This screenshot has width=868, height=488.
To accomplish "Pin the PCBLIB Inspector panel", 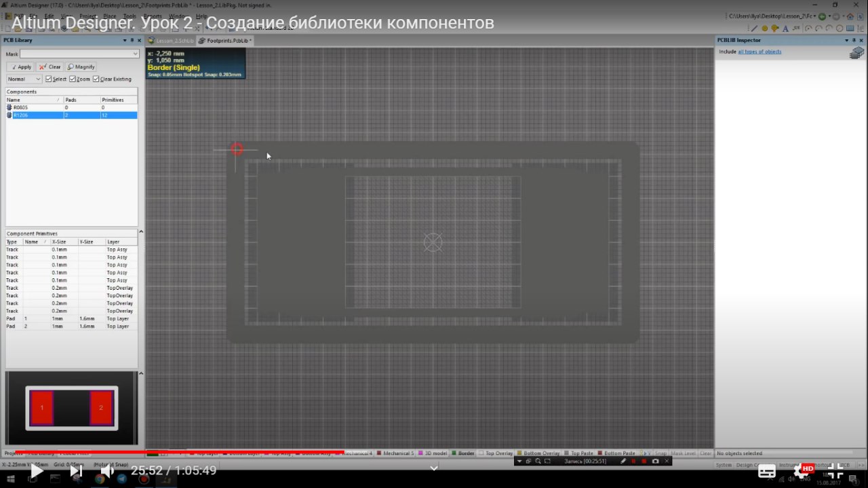I will click(x=854, y=40).
